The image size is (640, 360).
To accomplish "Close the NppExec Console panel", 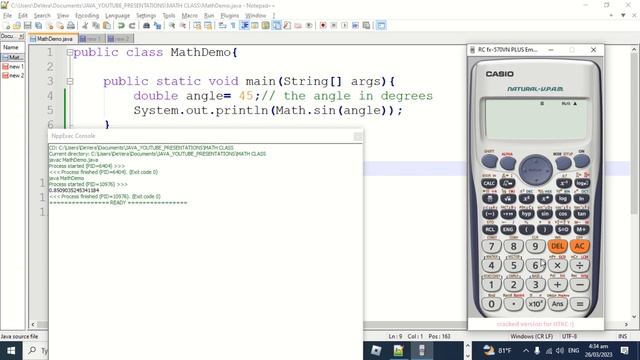I will (x=358, y=137).
